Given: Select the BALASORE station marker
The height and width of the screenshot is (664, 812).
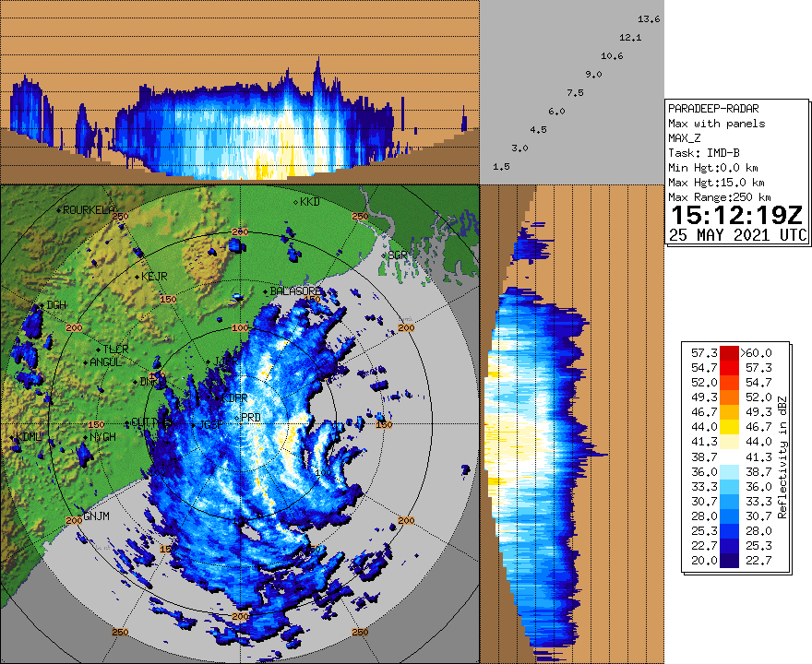Looking at the screenshot, I should (265, 291).
